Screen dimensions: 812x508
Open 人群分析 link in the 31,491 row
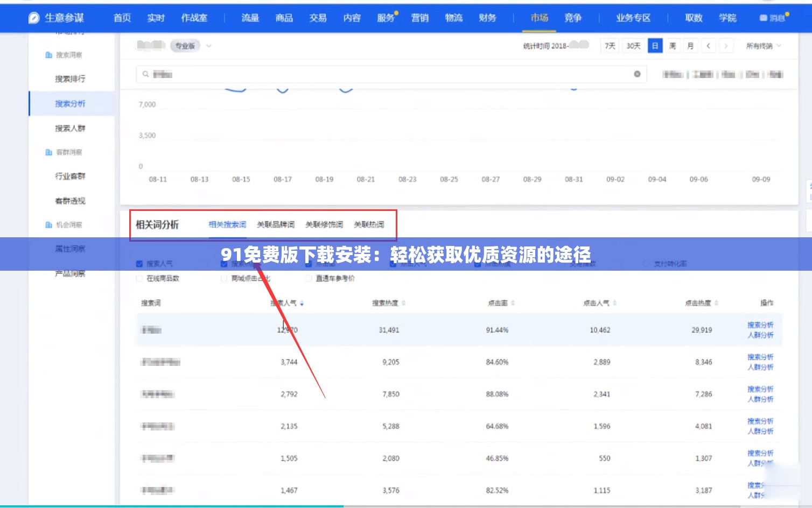point(760,335)
